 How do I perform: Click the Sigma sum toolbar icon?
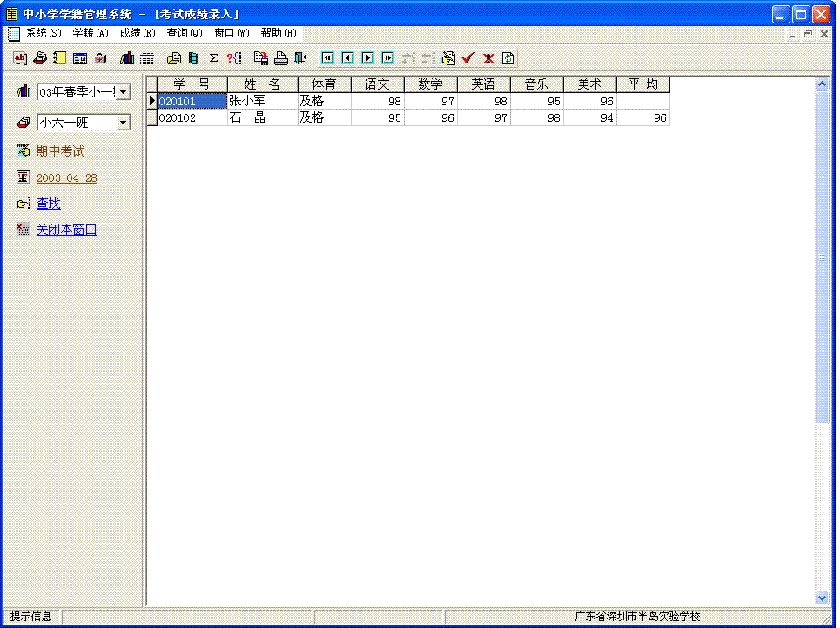[x=213, y=58]
